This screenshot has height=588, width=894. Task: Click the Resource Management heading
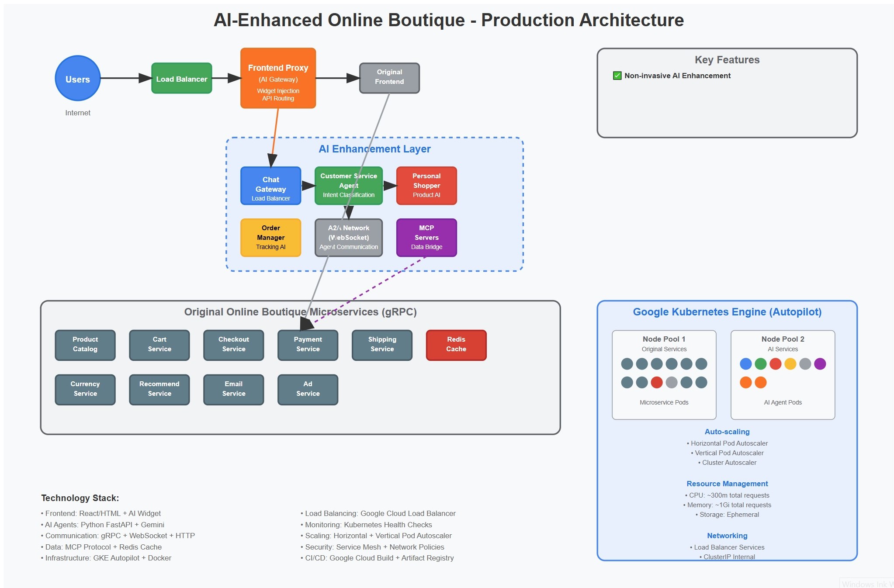[727, 484]
